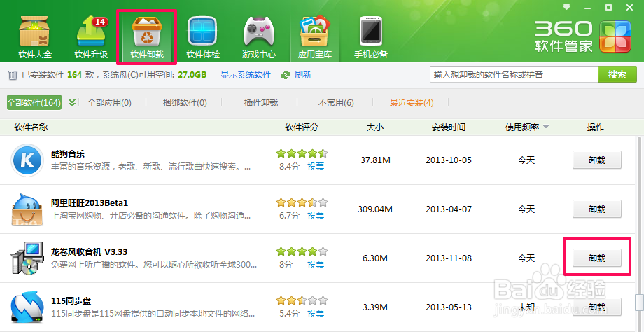Screen dimensions: 644x332
Task: Click the star rating of 龙卷风收音机
Action: point(302,251)
